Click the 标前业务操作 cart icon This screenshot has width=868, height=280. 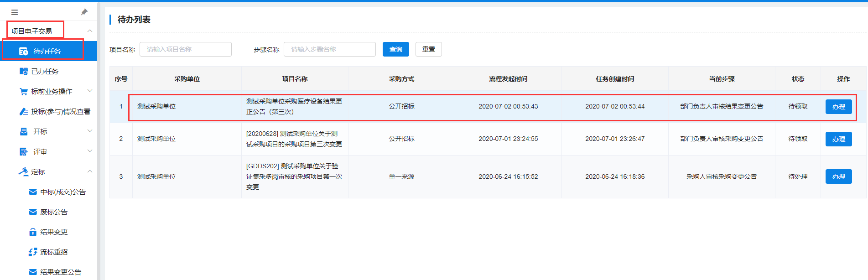click(x=24, y=92)
